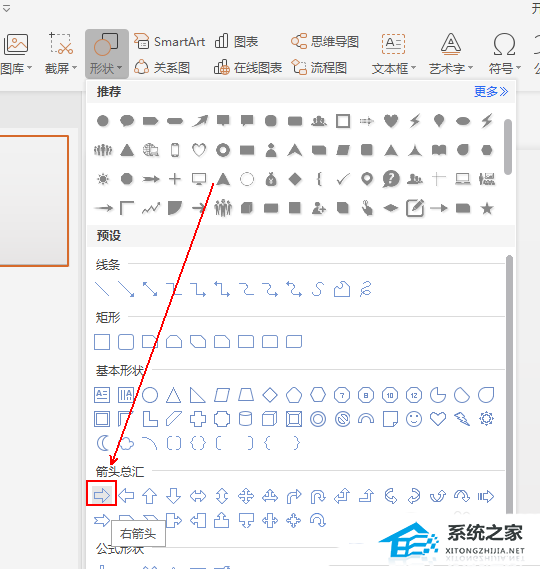Select the up-down double arrow shape
Screen dimensions: 540x569
222,496
